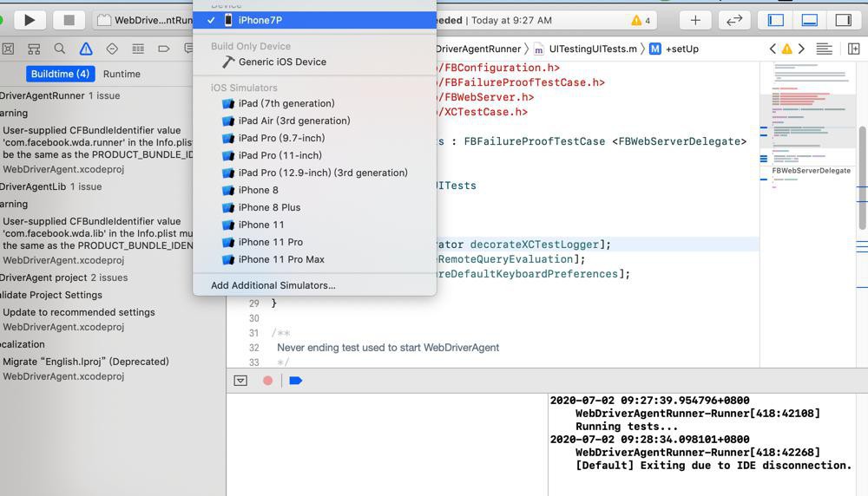Hide the debug area toggle icon

[x=240, y=381]
